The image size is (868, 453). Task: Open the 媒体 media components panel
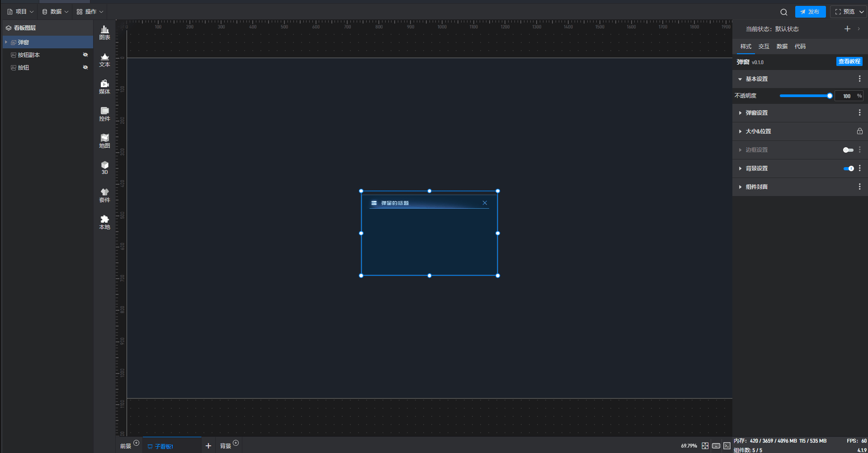click(104, 87)
